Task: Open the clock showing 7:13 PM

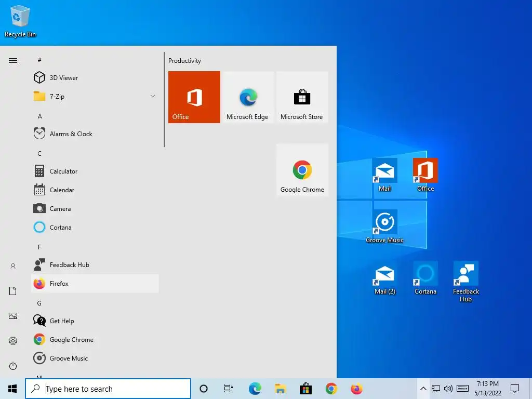Action: coord(487,389)
